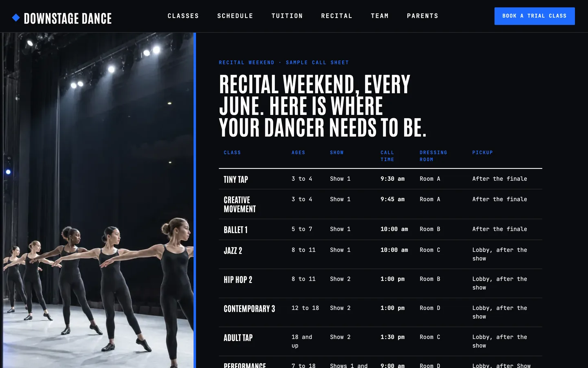Click the 12 to 18 ages cell

pyautogui.click(x=305, y=308)
